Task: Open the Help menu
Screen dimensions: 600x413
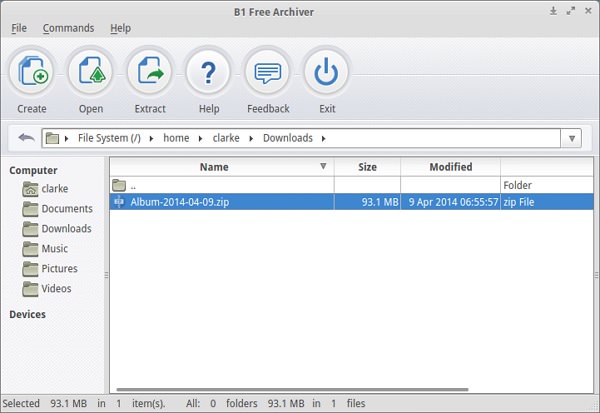Action: click(121, 28)
